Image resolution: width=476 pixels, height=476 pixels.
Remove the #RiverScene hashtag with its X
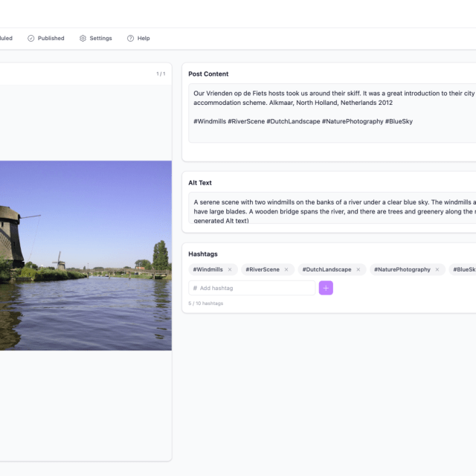pyautogui.click(x=286, y=269)
